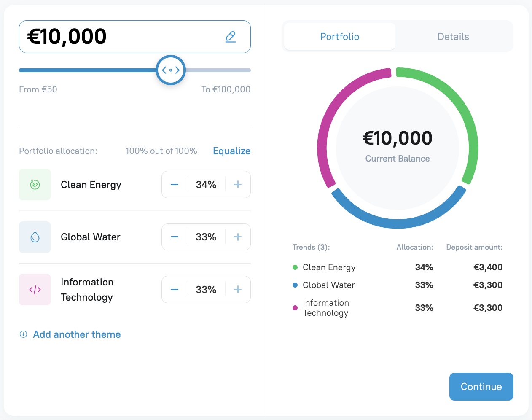Switch to the Portfolio tab
532x420 pixels.
pyautogui.click(x=340, y=37)
